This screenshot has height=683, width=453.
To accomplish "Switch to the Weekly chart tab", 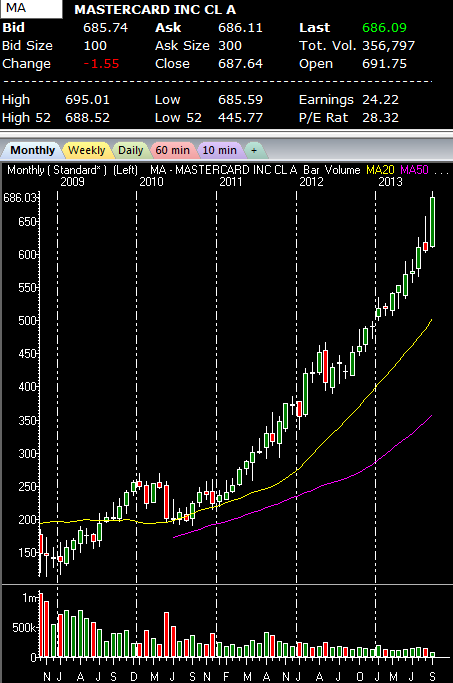I will [x=87, y=150].
